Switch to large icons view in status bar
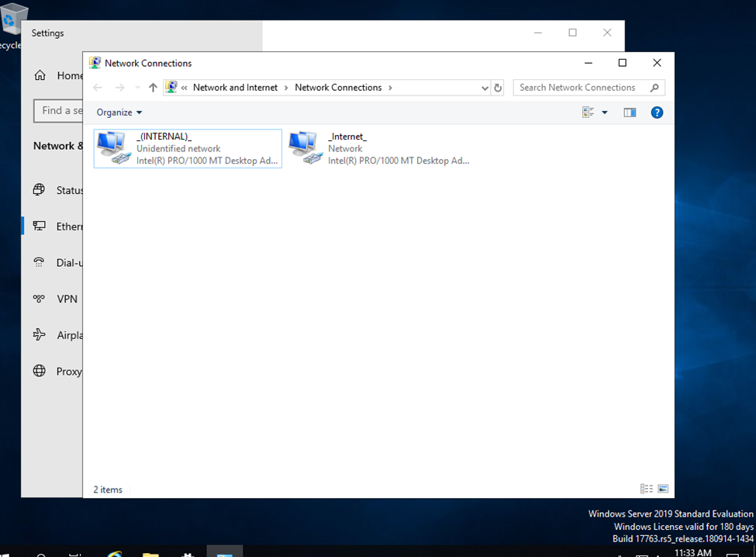This screenshot has width=756, height=557. [663, 489]
